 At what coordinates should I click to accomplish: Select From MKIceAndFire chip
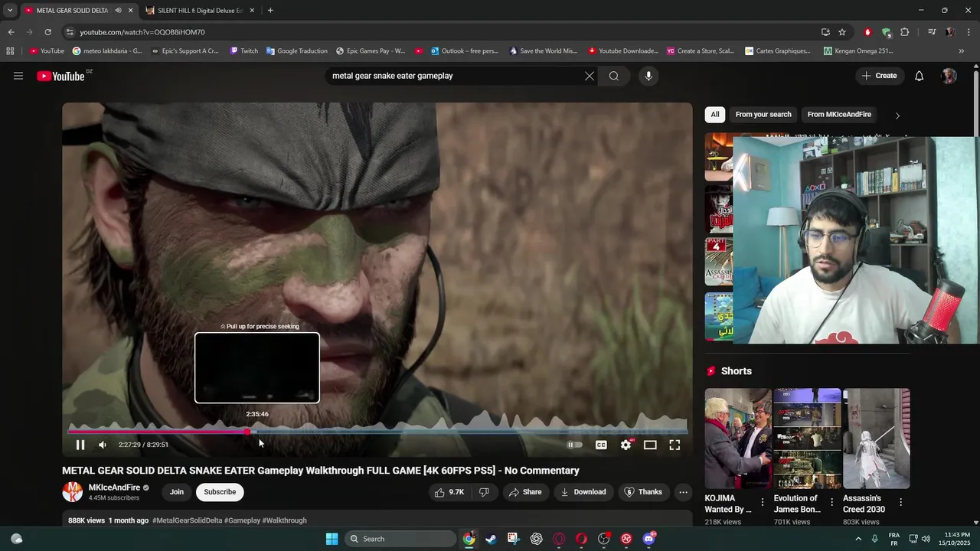tap(839, 114)
